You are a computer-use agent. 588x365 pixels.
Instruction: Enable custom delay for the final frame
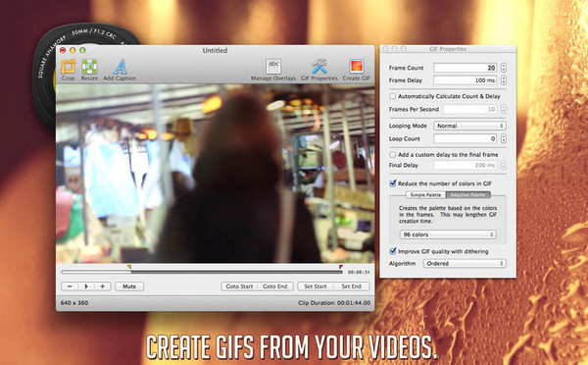[393, 154]
